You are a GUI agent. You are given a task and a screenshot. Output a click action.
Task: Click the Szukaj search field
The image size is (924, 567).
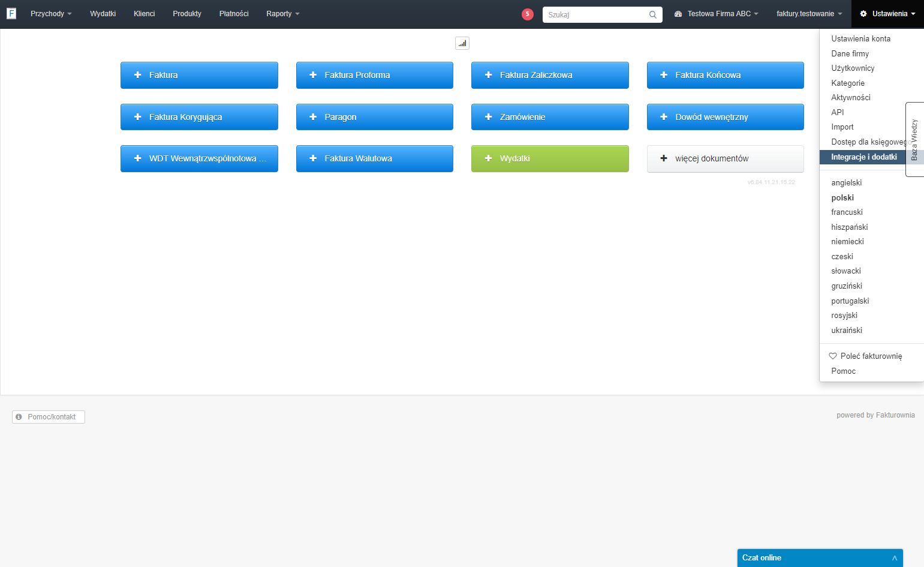602,14
